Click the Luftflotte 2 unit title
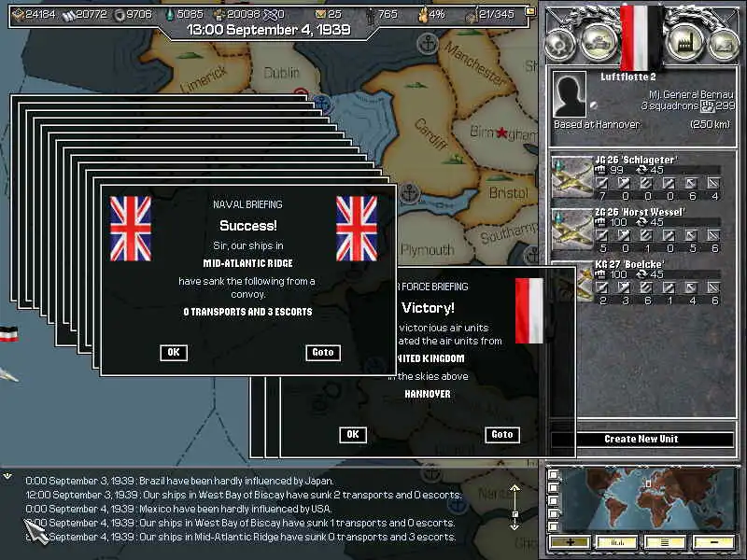Screen dimensions: 747x560 (x=627, y=77)
